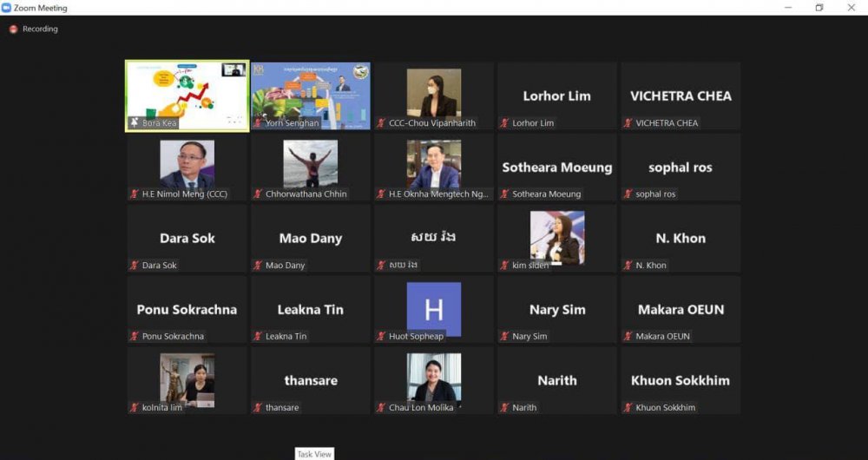Image resolution: width=868 pixels, height=460 pixels.
Task: Click the Task View tooltip label
Action: (314, 454)
